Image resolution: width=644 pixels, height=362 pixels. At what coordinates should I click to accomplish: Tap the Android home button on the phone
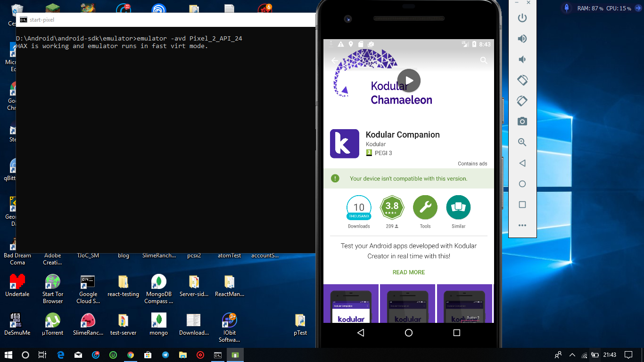(409, 333)
